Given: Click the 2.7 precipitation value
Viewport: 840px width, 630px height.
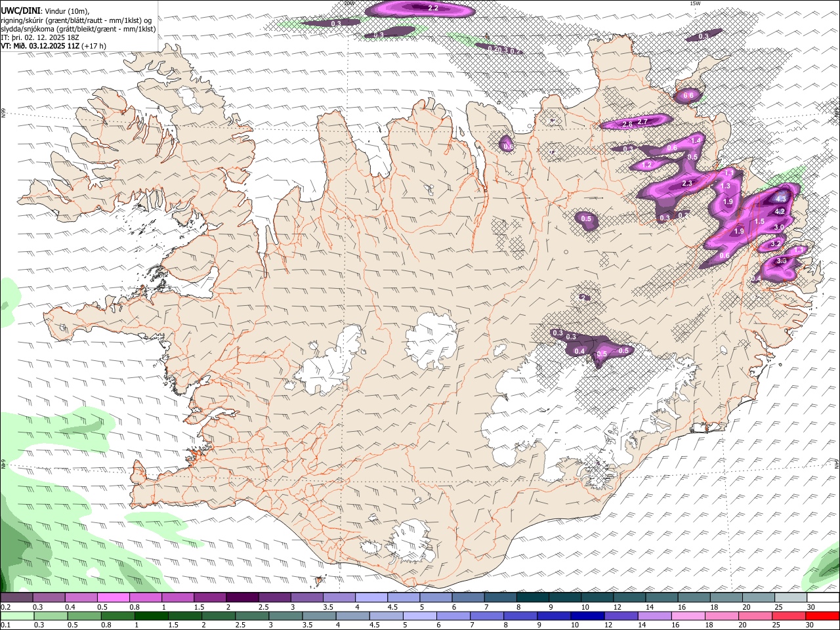Looking at the screenshot, I should pos(642,121).
